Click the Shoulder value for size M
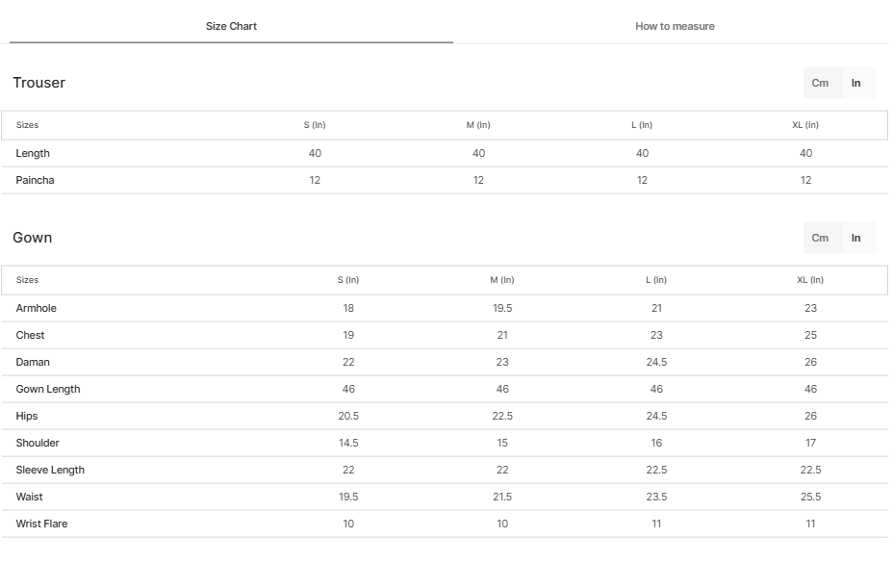This screenshot has height=588, width=893. coord(502,443)
